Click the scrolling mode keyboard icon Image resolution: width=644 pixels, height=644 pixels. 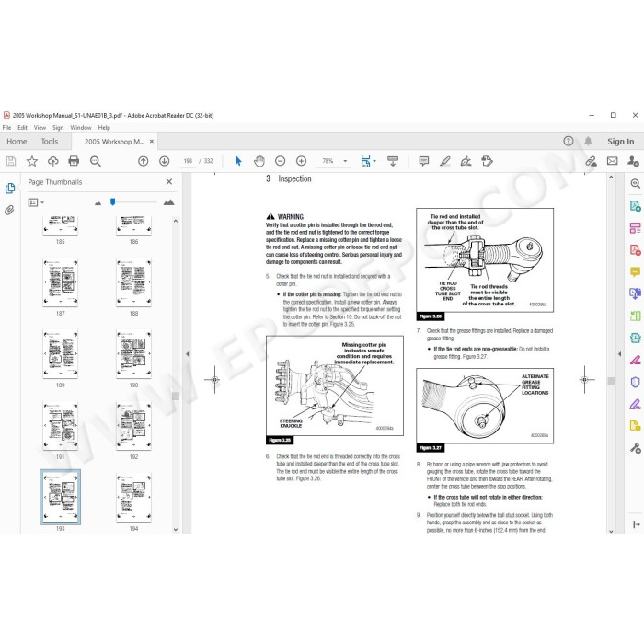[393, 161]
